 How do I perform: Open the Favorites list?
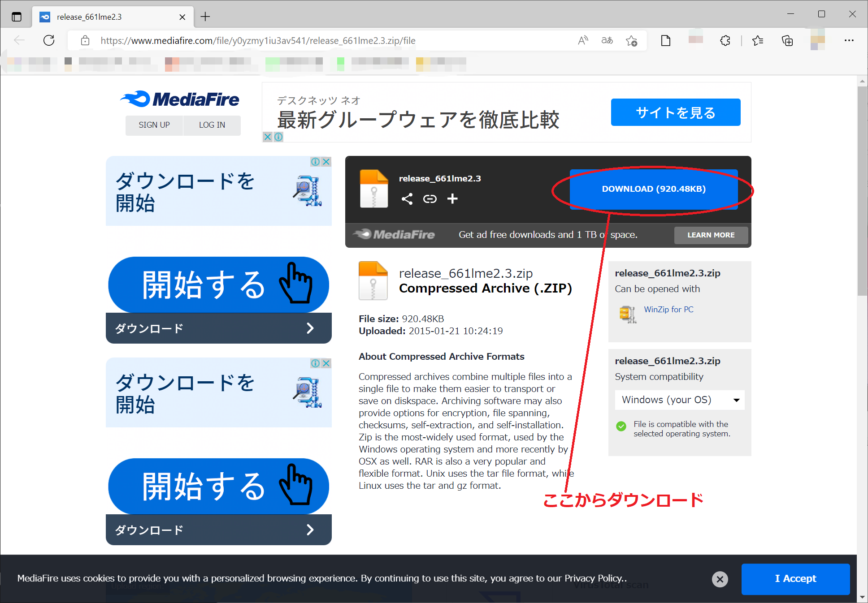[758, 41]
